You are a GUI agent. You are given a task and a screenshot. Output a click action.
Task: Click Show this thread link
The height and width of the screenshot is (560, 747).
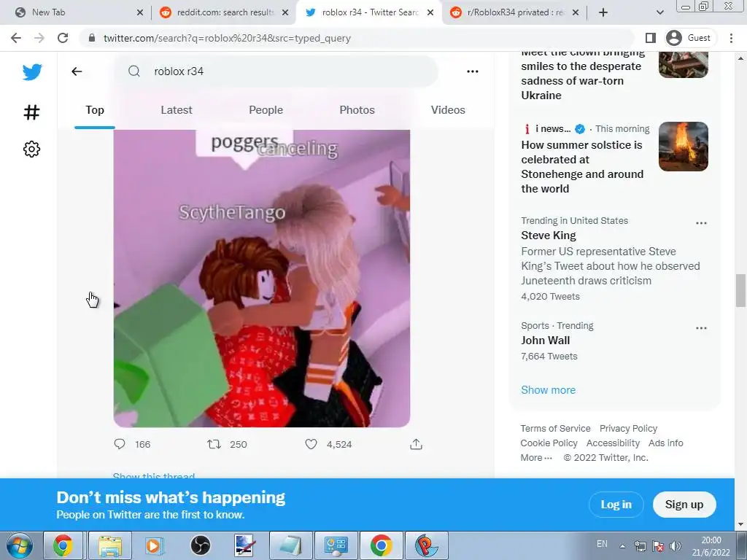pyautogui.click(x=154, y=475)
